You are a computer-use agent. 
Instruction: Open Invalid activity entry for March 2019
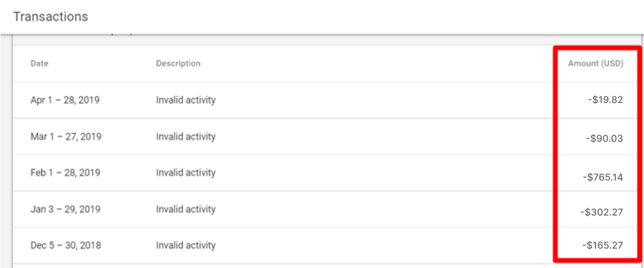click(186, 137)
